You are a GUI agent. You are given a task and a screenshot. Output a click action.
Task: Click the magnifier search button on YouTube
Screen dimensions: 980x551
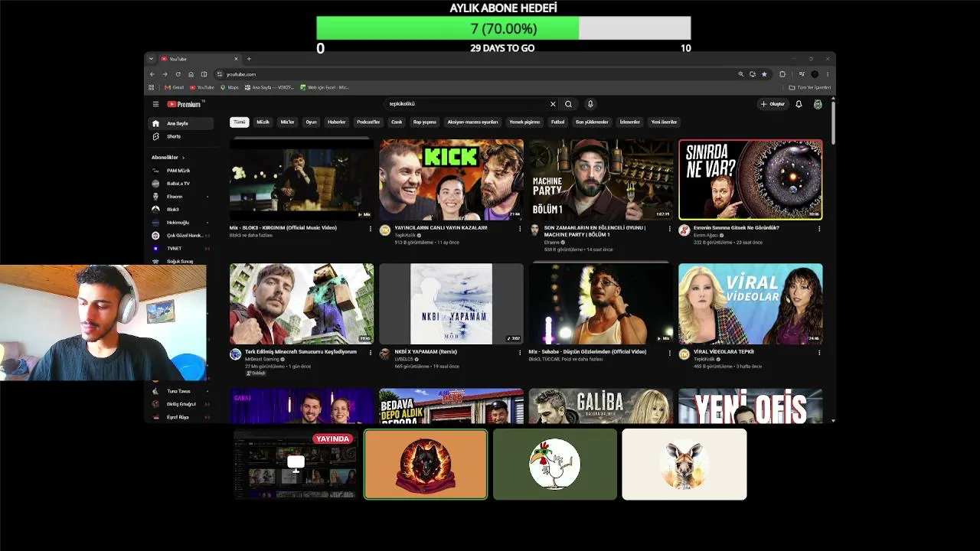point(568,104)
